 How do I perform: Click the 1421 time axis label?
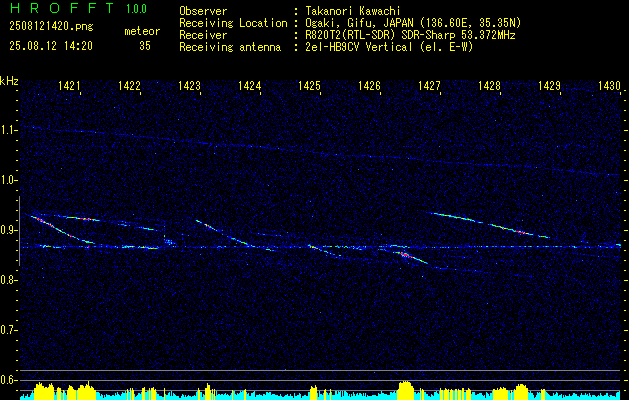coord(69,85)
